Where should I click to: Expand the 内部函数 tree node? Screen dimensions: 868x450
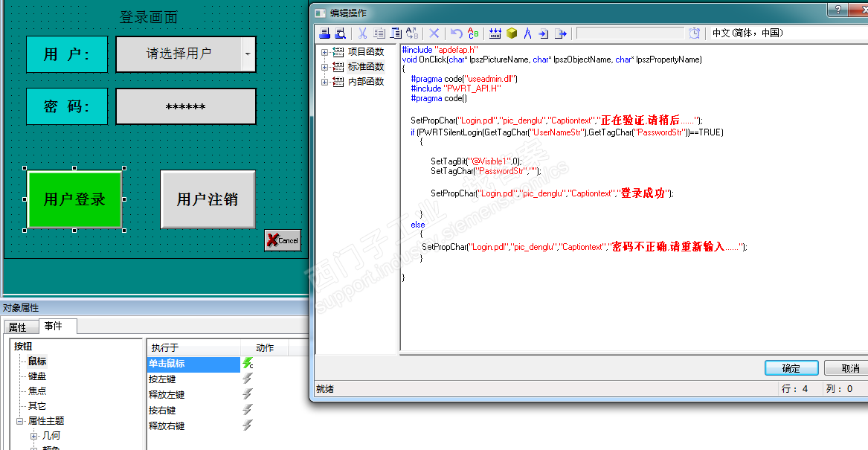click(325, 82)
